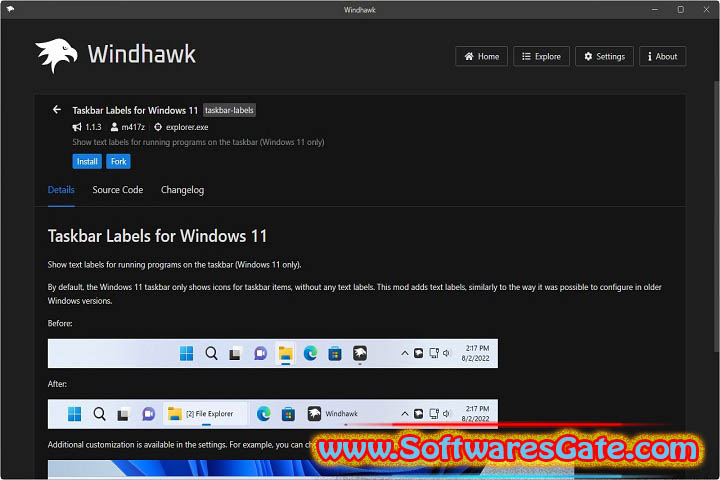720x480 pixels.
Task: Go back using the left arrow icon
Action: click(x=56, y=110)
